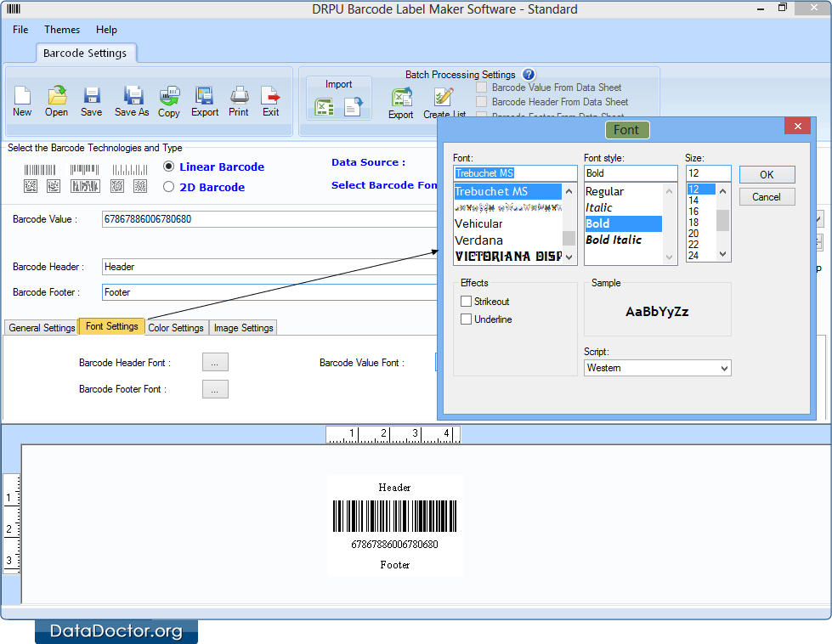The height and width of the screenshot is (644, 832).
Task: Import from Excel sheet icon
Action: (x=324, y=107)
